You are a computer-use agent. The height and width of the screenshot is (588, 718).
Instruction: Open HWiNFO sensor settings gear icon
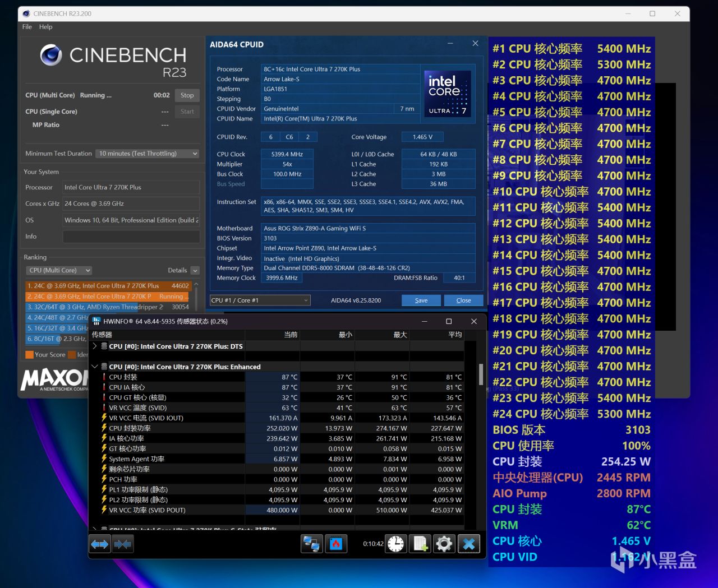click(x=444, y=544)
